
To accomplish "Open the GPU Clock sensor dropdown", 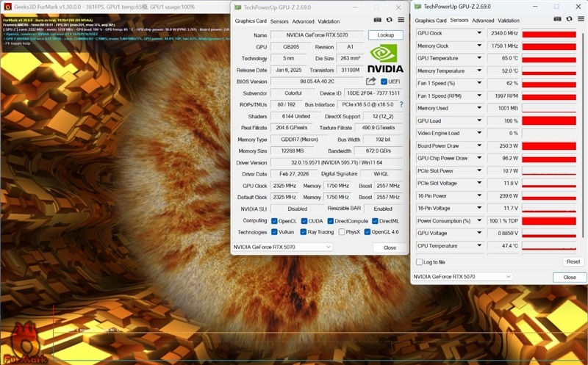I will [x=479, y=33].
